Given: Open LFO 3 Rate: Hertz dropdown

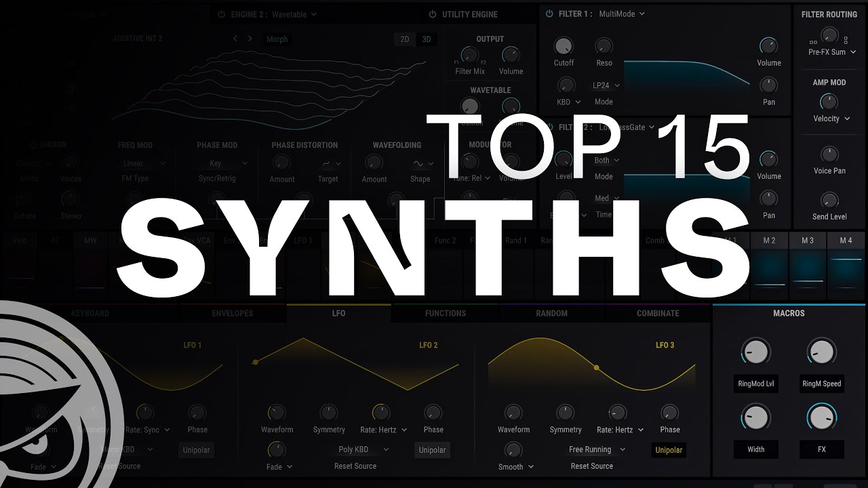Looking at the screenshot, I should (x=620, y=430).
